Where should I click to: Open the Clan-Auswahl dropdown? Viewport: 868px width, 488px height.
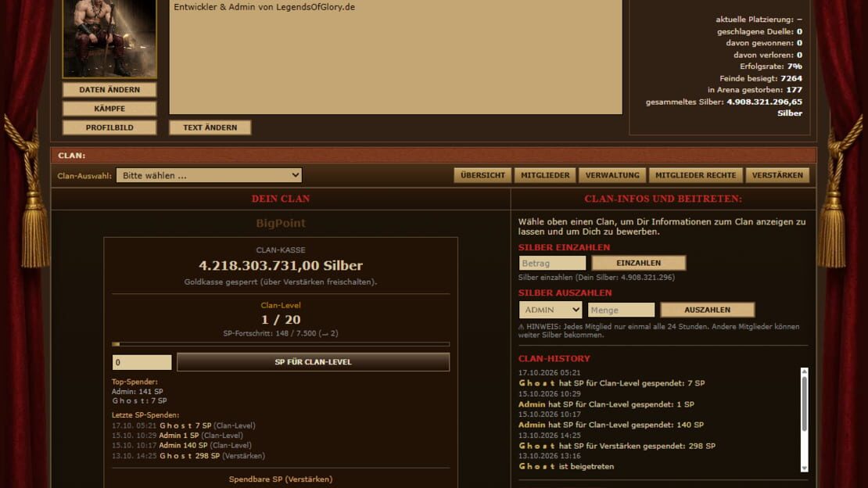[x=209, y=176]
